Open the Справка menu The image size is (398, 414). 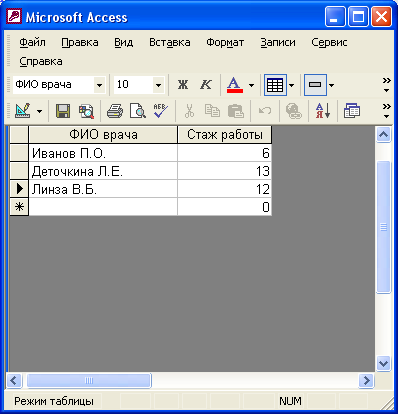(x=41, y=61)
